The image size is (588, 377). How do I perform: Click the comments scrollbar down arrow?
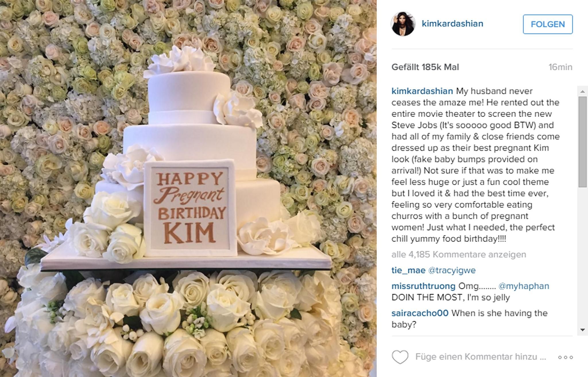[x=583, y=330]
